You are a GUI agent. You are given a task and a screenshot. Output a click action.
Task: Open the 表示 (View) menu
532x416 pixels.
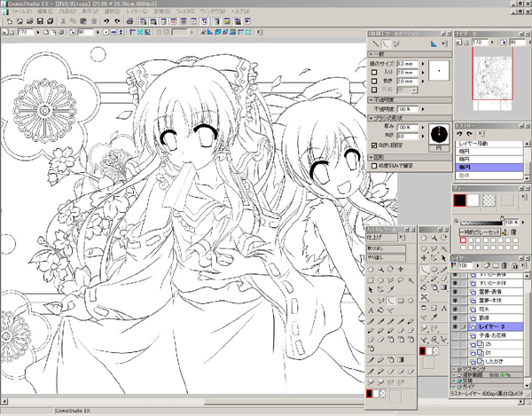coord(90,12)
